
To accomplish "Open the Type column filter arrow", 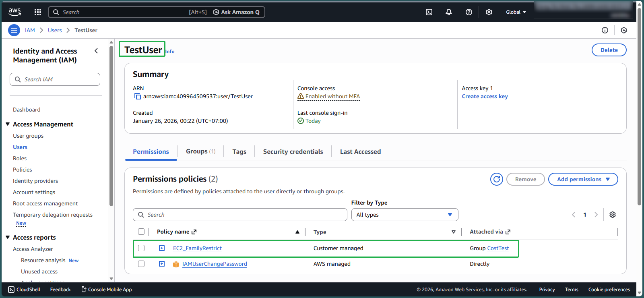I will point(454,232).
